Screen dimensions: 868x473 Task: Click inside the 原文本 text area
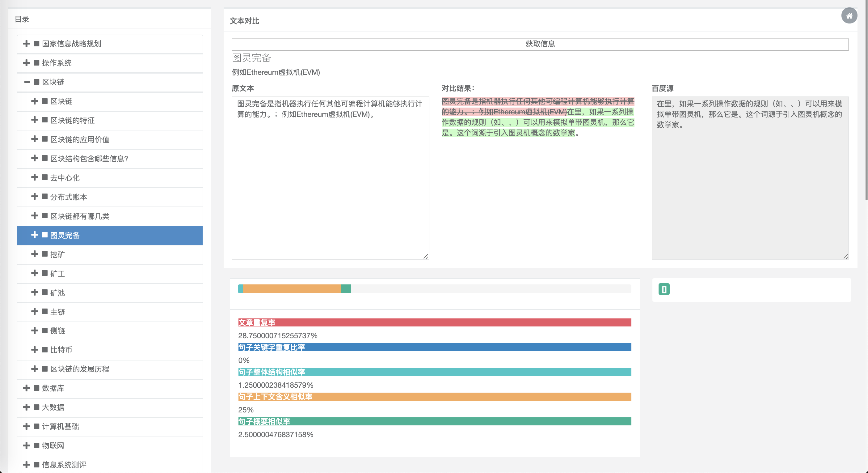(330, 178)
